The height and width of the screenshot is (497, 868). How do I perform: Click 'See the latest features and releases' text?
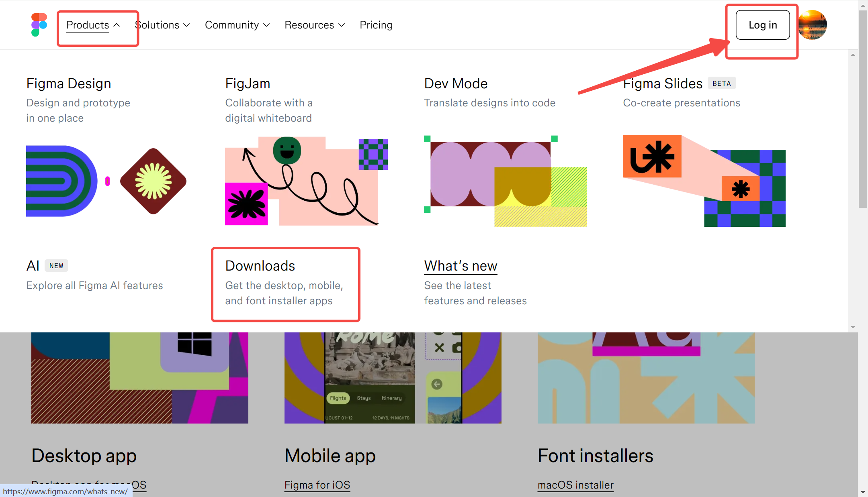(475, 293)
